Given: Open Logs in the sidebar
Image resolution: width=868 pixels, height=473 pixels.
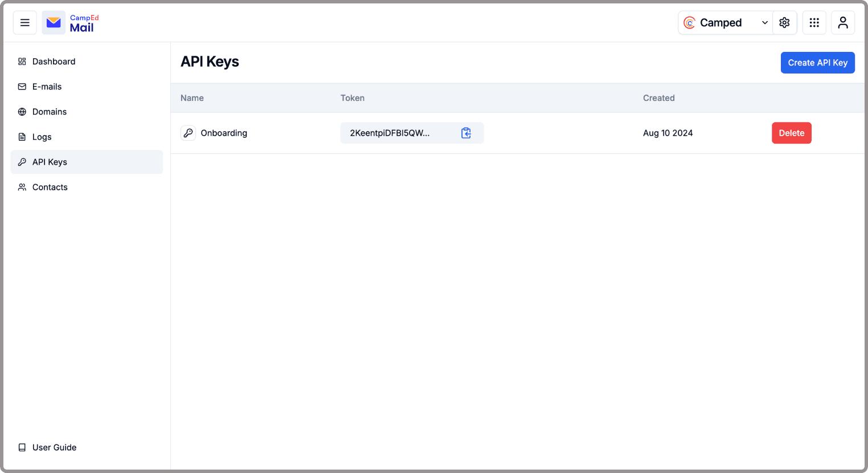Looking at the screenshot, I should click(x=87, y=137).
